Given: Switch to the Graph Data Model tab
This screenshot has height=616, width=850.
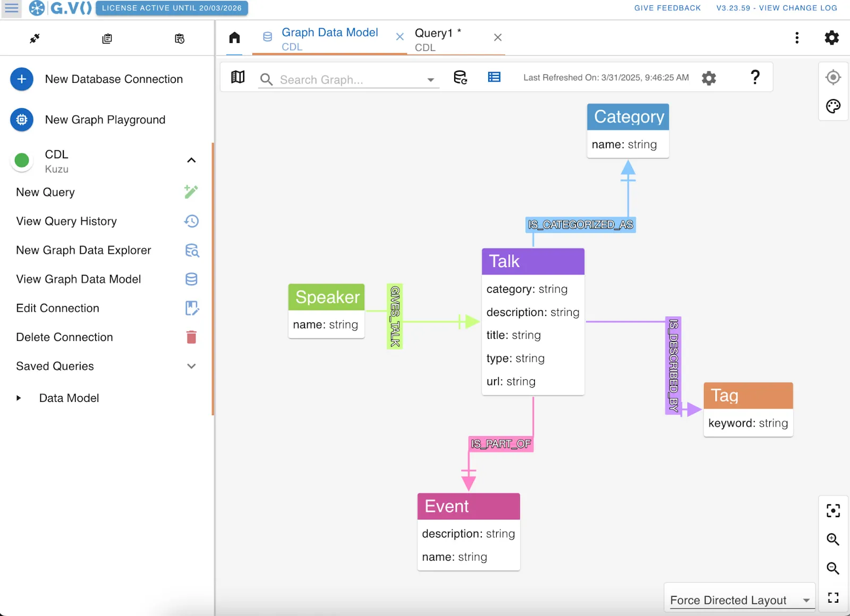Looking at the screenshot, I should pos(330,39).
